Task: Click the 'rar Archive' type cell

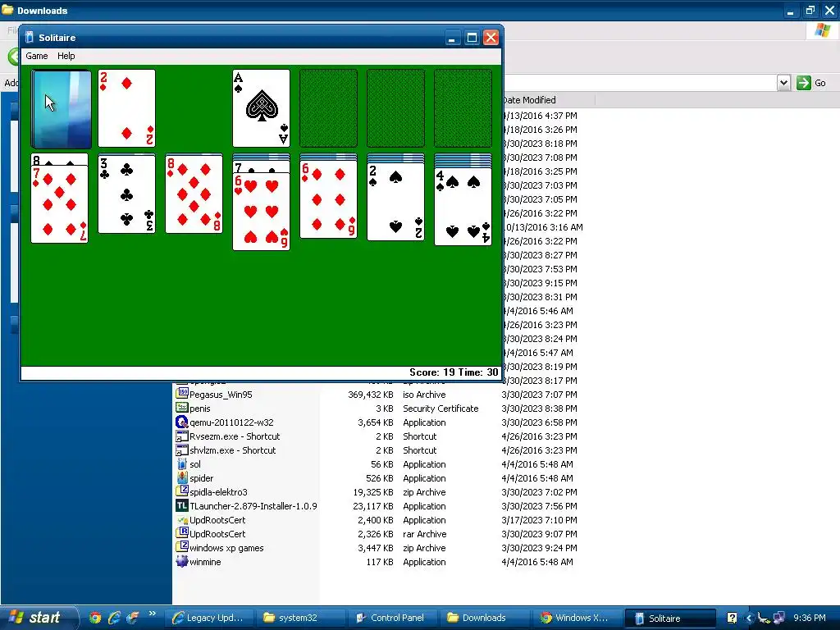Action: 424,533
